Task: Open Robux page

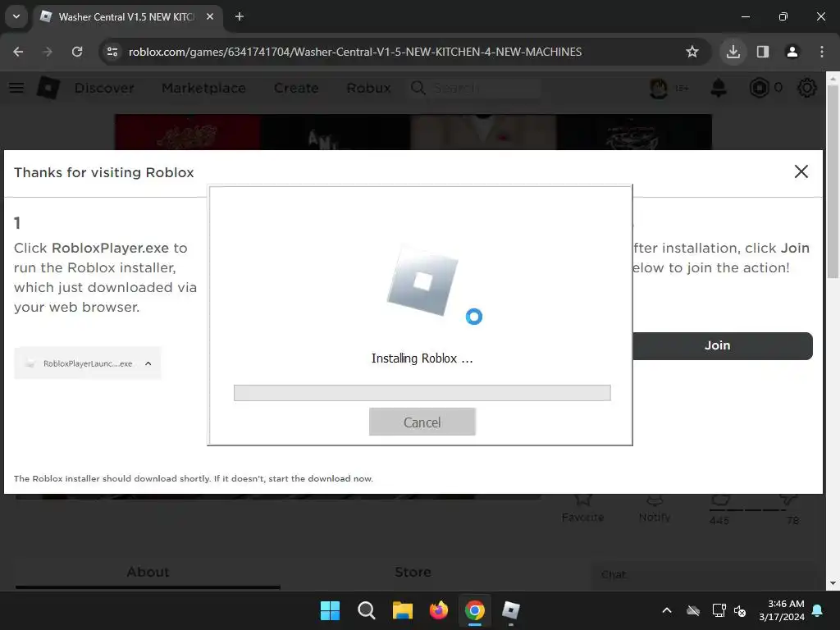Action: [x=368, y=87]
